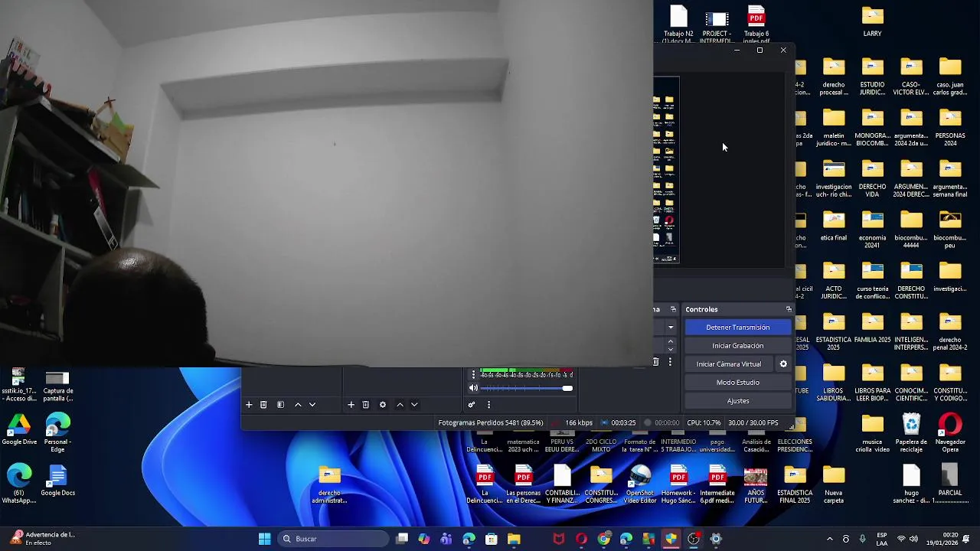This screenshot has width=980, height=551.
Task: Decrease transition duration with down stepper
Action: pyautogui.click(x=671, y=350)
